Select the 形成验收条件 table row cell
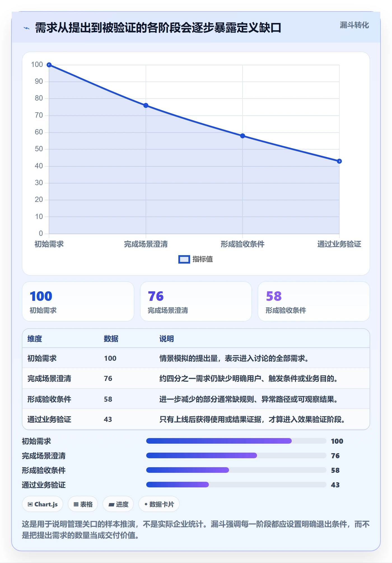 [x=49, y=399]
